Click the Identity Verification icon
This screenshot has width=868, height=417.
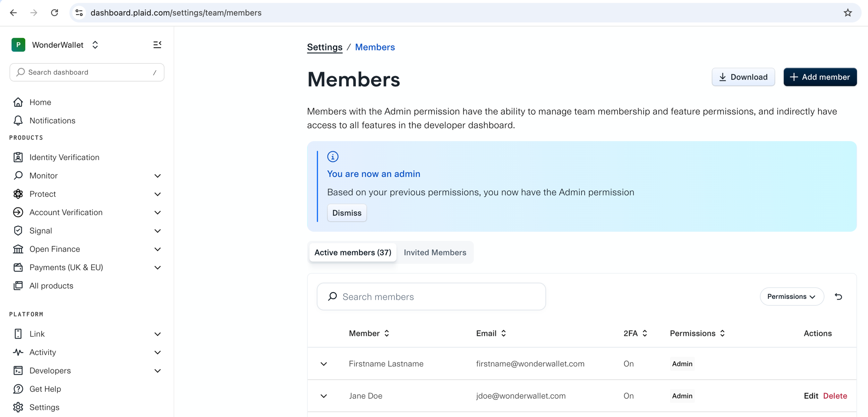[x=18, y=157]
